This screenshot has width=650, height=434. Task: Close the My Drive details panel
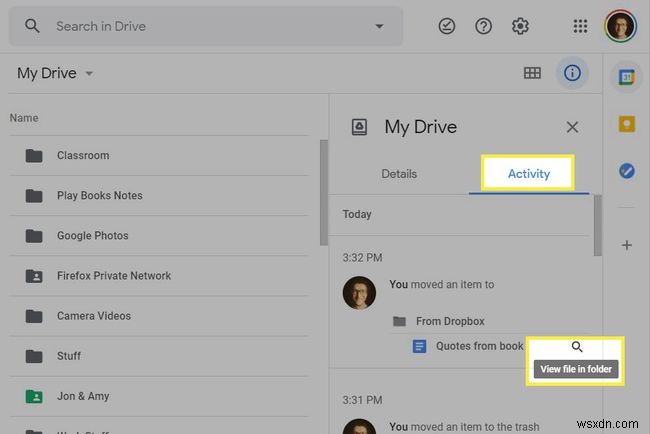[572, 127]
